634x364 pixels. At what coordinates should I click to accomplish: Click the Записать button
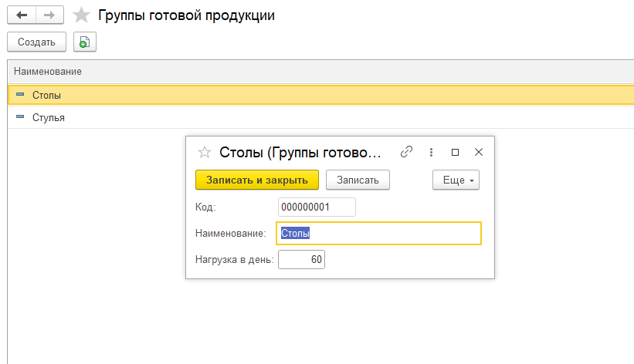358,180
